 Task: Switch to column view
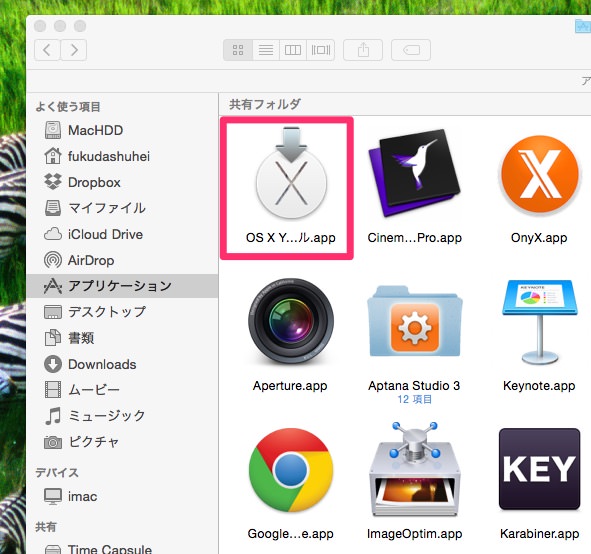click(x=293, y=50)
